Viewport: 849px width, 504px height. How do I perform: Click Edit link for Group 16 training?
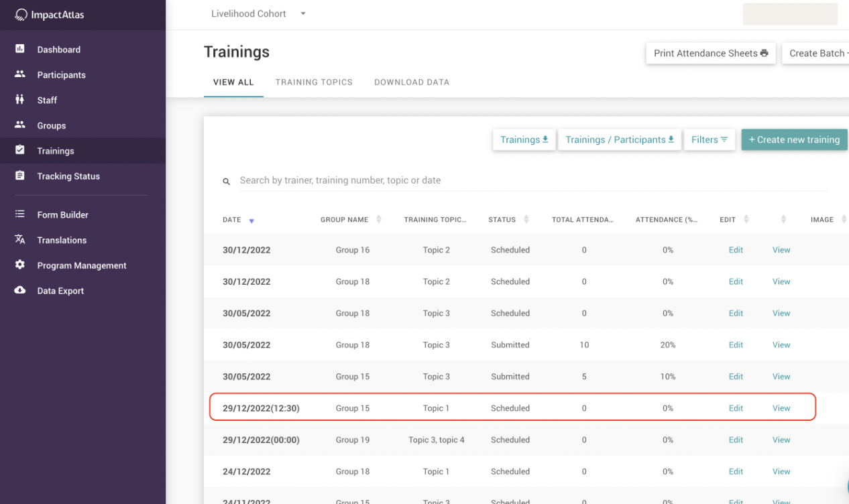tap(736, 250)
